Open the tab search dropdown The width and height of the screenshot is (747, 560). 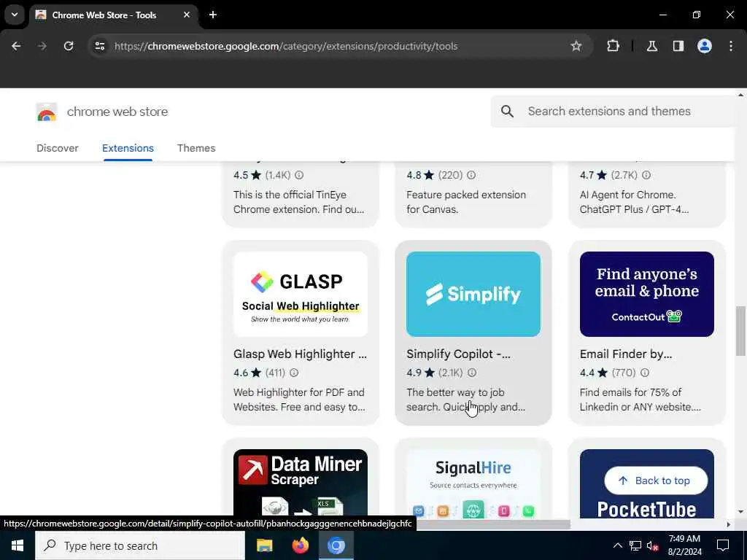15,15
